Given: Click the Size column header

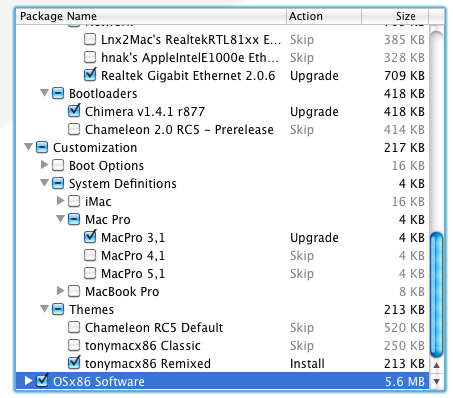Looking at the screenshot, I should pos(395,16).
